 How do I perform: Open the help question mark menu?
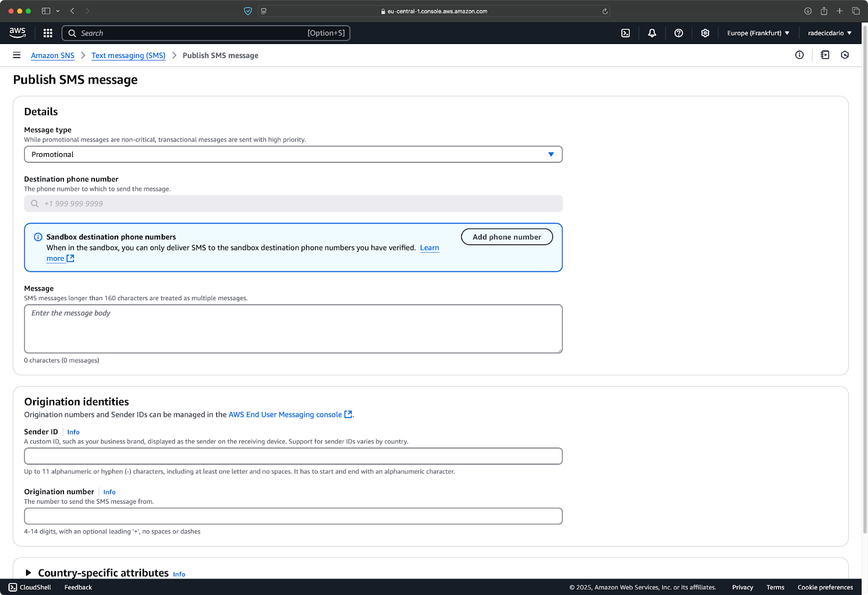pos(679,33)
